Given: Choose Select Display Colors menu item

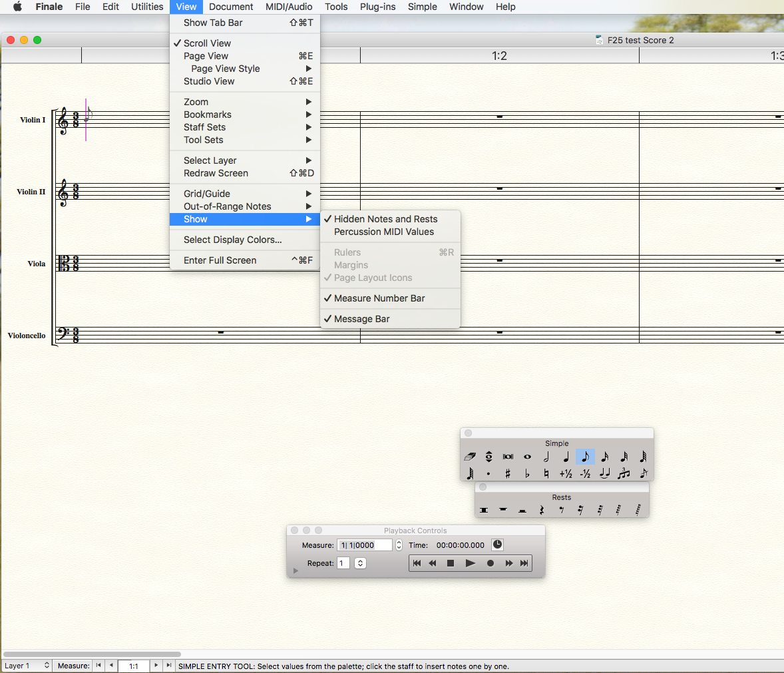Looking at the screenshot, I should coord(232,240).
